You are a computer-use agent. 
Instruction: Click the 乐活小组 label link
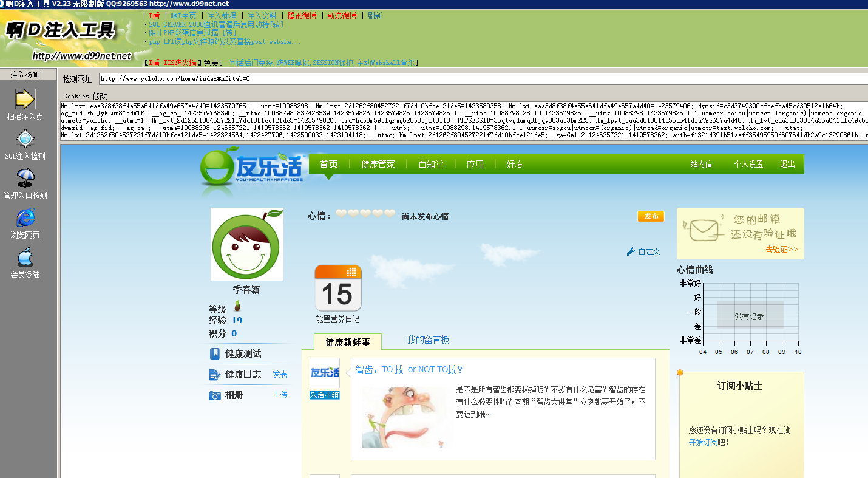pos(325,395)
